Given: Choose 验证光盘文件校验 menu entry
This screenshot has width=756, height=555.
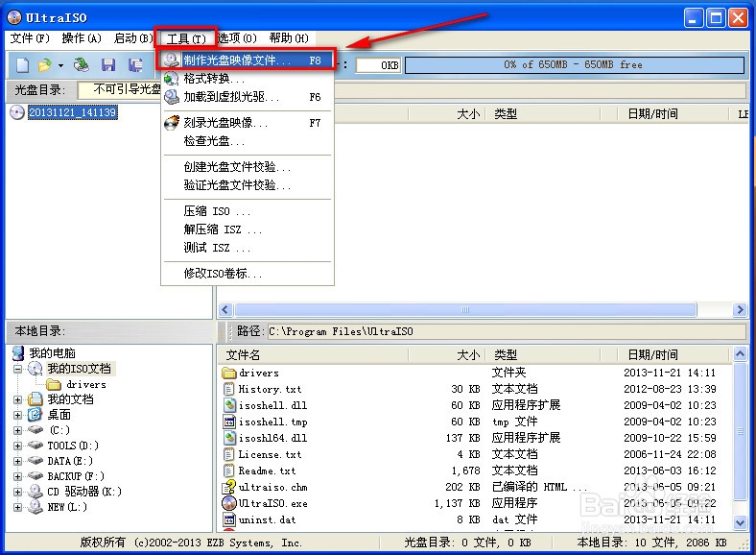Looking at the screenshot, I should 248,185.
